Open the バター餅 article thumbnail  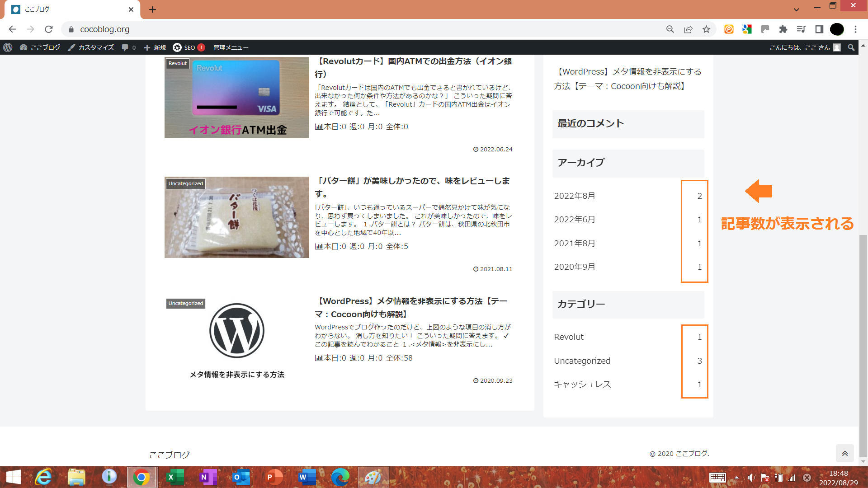click(237, 217)
